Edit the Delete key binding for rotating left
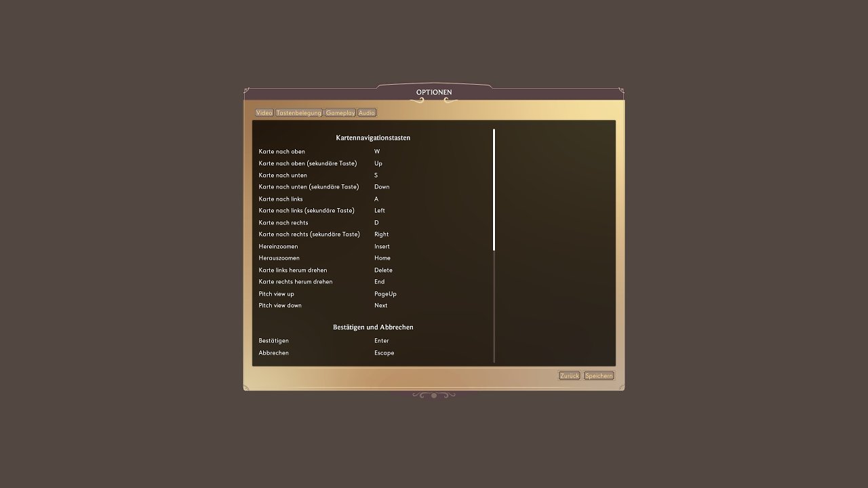The image size is (868, 488). (x=383, y=270)
